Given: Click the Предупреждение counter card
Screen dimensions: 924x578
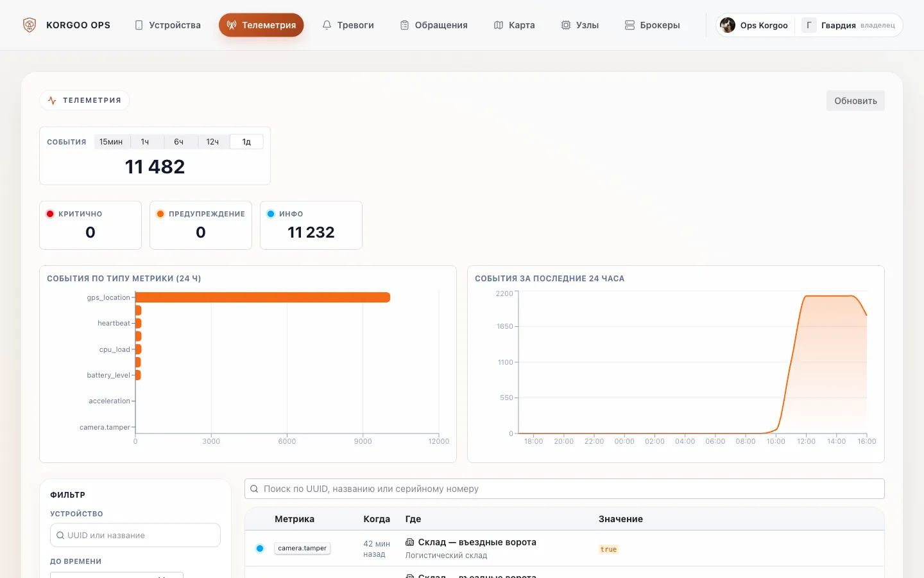Looking at the screenshot, I should [201, 225].
